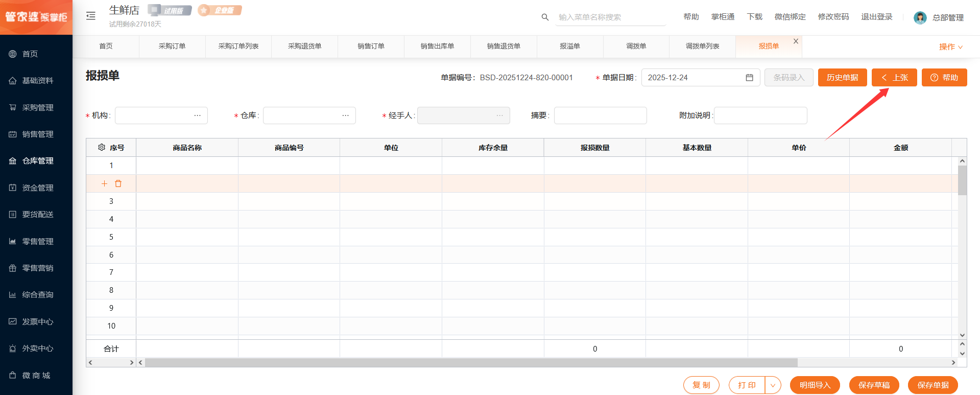The height and width of the screenshot is (395, 980).
Task: Switch to the 销售出库单 tab
Action: pos(437,47)
